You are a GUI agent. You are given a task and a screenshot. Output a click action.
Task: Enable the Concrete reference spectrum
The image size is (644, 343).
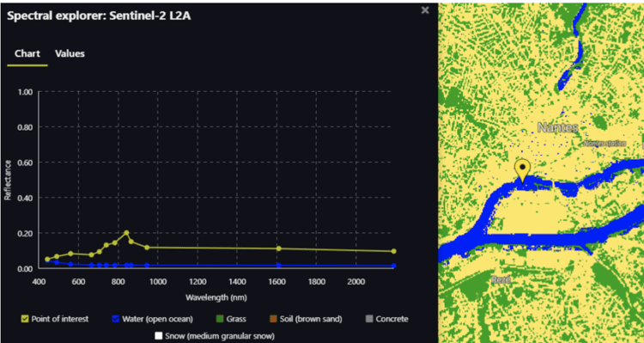[x=369, y=319]
